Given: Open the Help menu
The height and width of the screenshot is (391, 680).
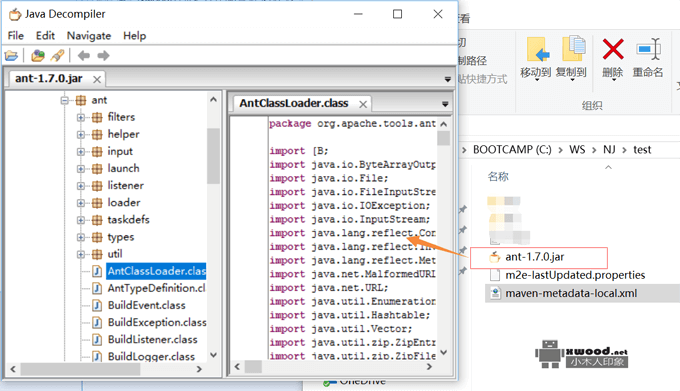Looking at the screenshot, I should coord(134,36).
